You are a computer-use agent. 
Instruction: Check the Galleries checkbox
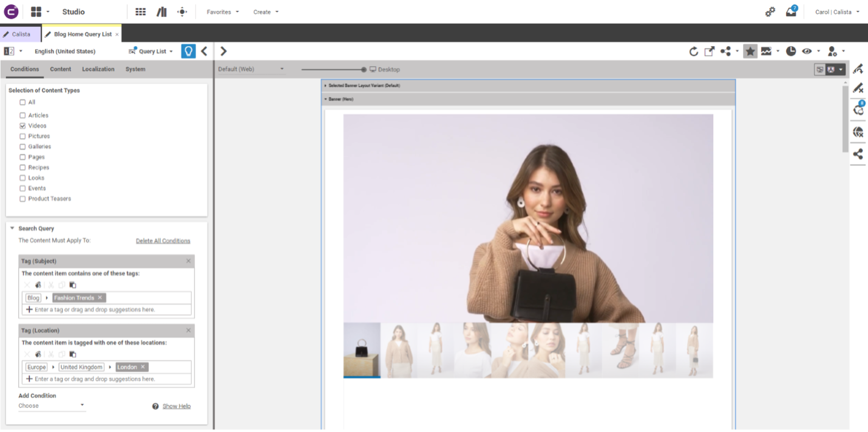pos(22,146)
